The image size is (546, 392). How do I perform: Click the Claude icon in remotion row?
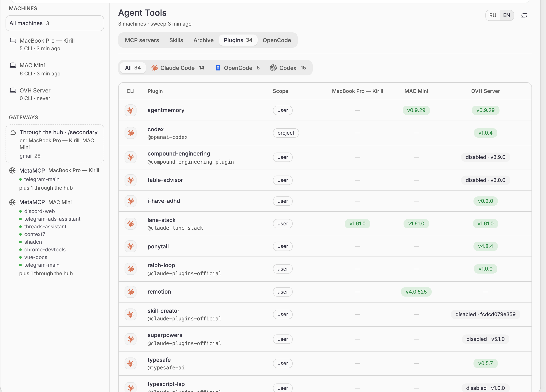point(131,292)
